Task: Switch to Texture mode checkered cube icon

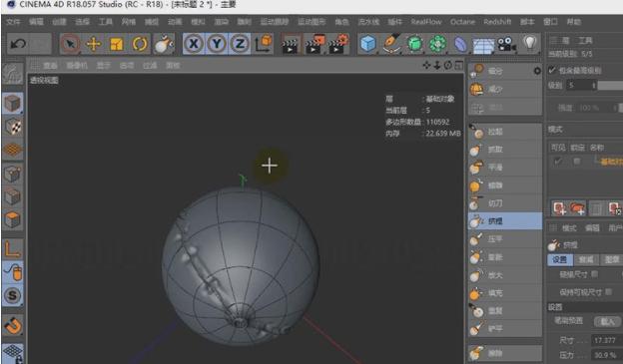Action: pos(12,127)
